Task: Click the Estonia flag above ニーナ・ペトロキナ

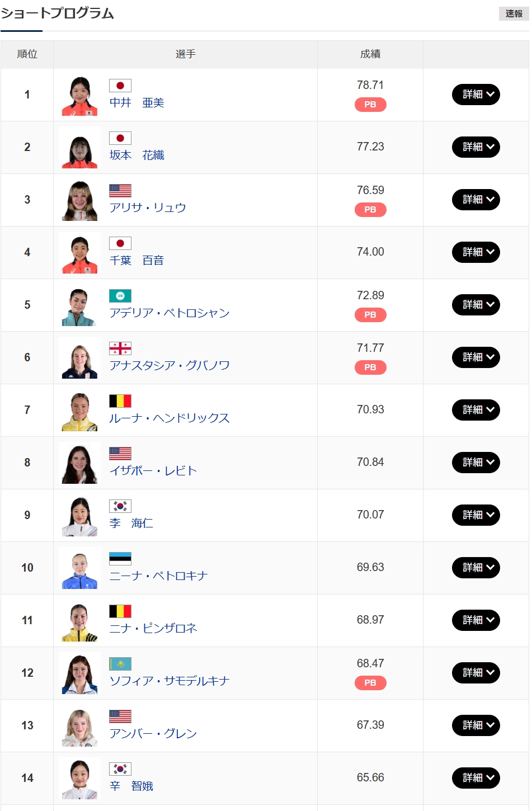Action: pyautogui.click(x=120, y=559)
